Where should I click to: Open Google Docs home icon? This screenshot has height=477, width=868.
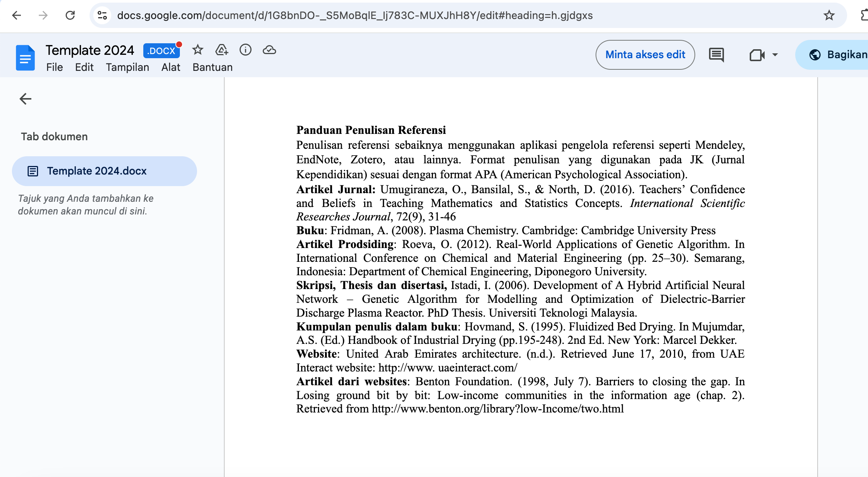[25, 58]
